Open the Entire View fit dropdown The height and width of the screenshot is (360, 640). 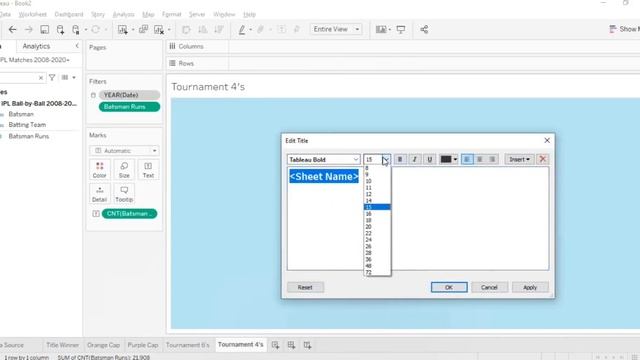click(x=336, y=29)
